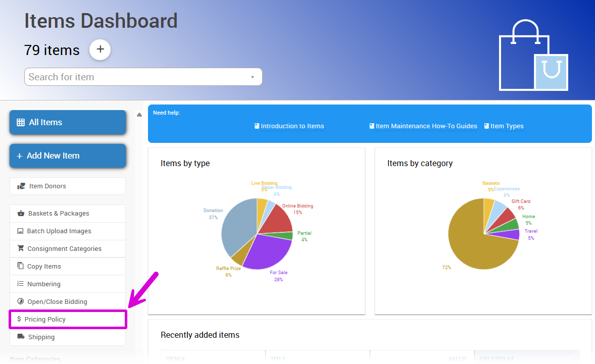The width and height of the screenshot is (595, 364).
Task: Open the Introduction to Items help link
Action: [x=289, y=126]
